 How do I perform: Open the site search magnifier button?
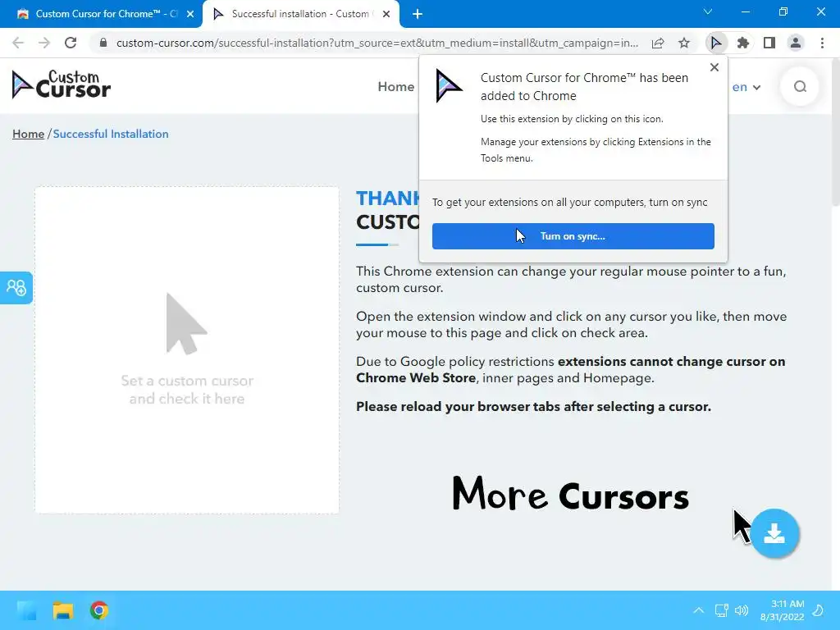800,87
